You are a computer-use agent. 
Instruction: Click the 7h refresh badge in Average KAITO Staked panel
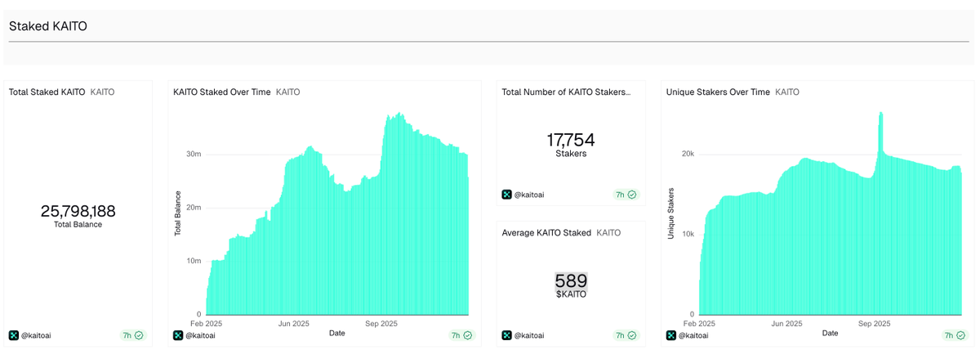(626, 335)
